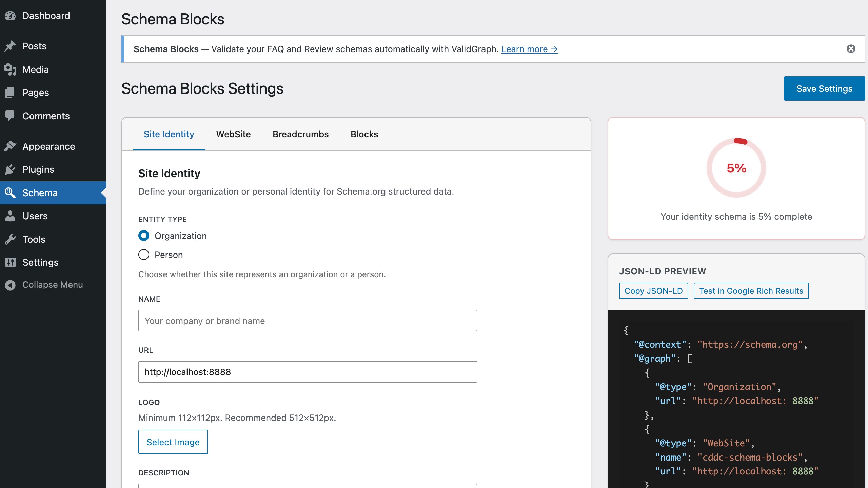Open Settings menu item

point(53,262)
